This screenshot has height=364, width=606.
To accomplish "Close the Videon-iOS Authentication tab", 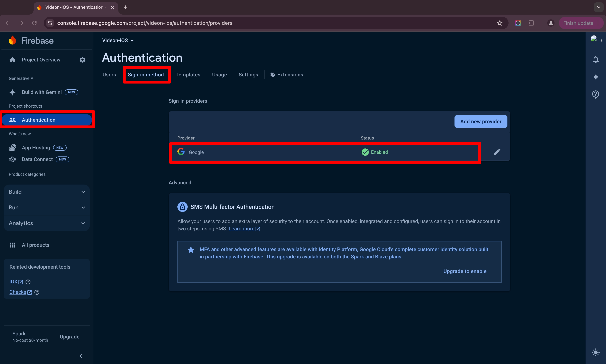I will [112, 7].
